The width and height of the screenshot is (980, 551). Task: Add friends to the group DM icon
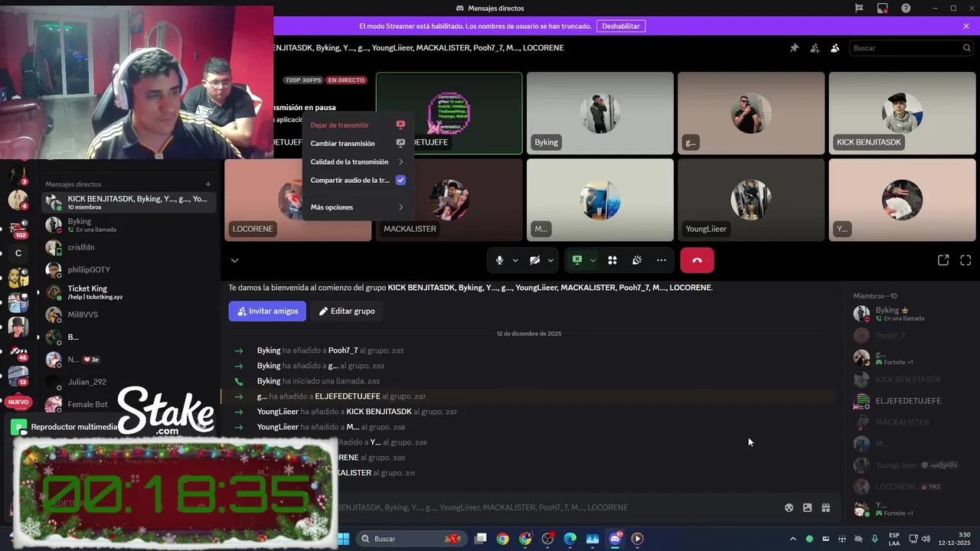coord(815,47)
